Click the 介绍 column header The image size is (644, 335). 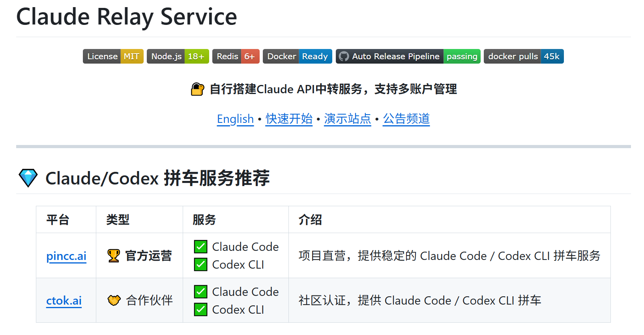pyautogui.click(x=311, y=220)
